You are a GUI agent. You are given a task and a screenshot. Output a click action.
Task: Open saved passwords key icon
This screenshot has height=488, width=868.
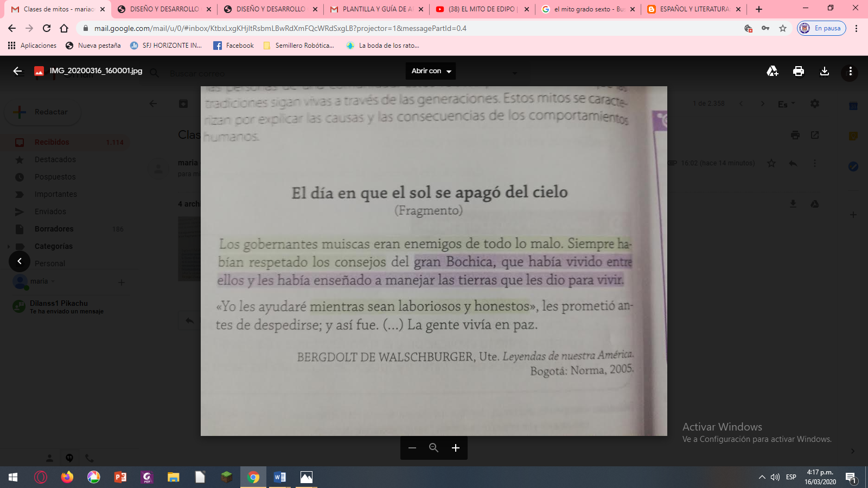[765, 28]
